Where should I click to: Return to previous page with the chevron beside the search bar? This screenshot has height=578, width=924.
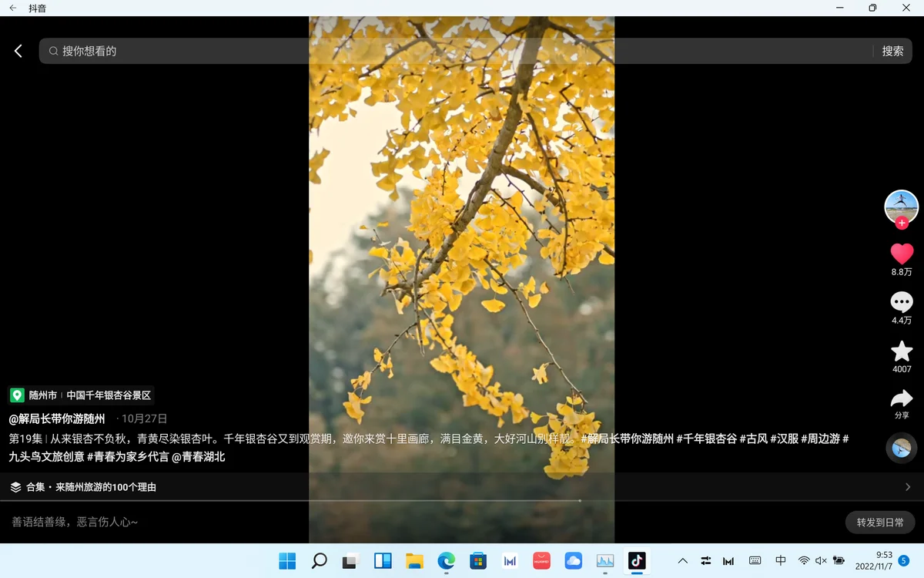click(x=18, y=51)
